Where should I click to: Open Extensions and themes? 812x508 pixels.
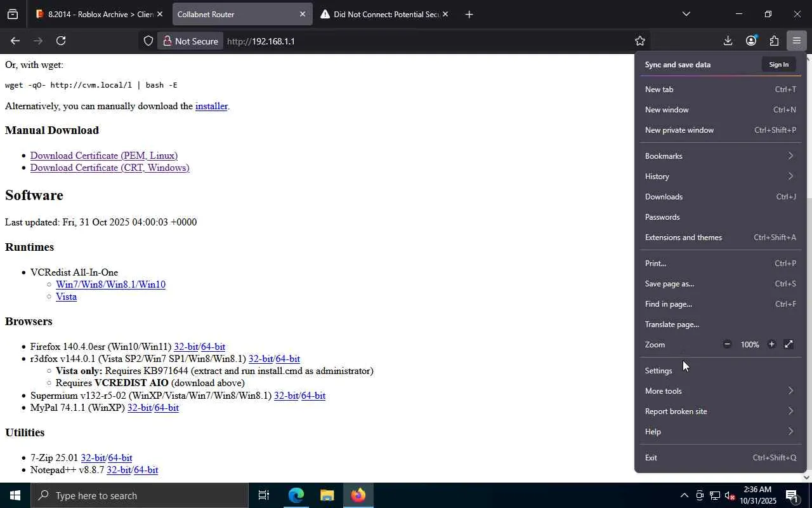pos(720,237)
